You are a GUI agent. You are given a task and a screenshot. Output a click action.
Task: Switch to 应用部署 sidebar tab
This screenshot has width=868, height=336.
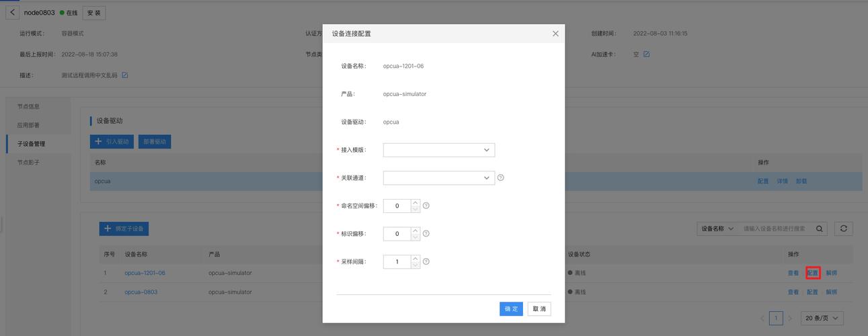[x=28, y=125]
